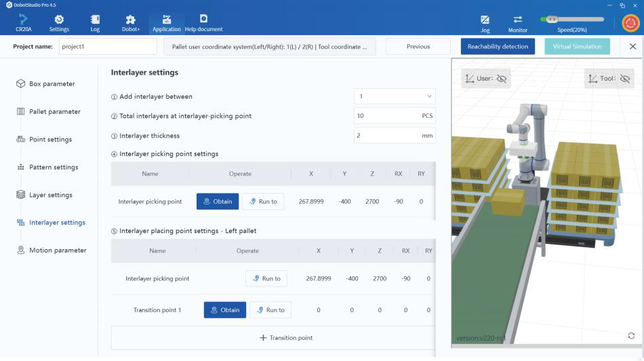The width and height of the screenshot is (644, 361).
Task: Expand the Add interlayer between dropdown
Action: [x=394, y=96]
